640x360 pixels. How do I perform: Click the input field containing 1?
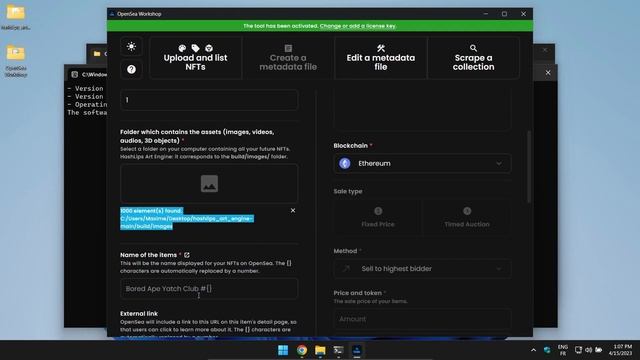pyautogui.click(x=209, y=100)
